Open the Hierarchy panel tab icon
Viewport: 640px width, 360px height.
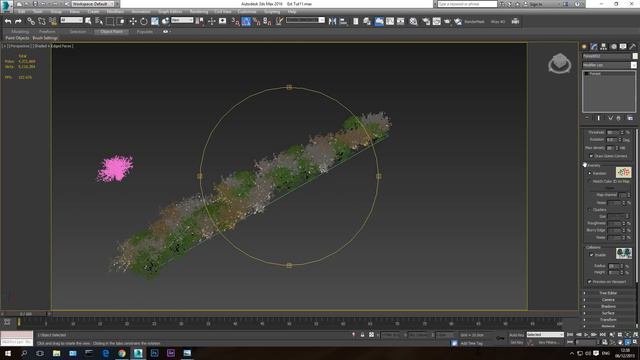[x=603, y=47]
